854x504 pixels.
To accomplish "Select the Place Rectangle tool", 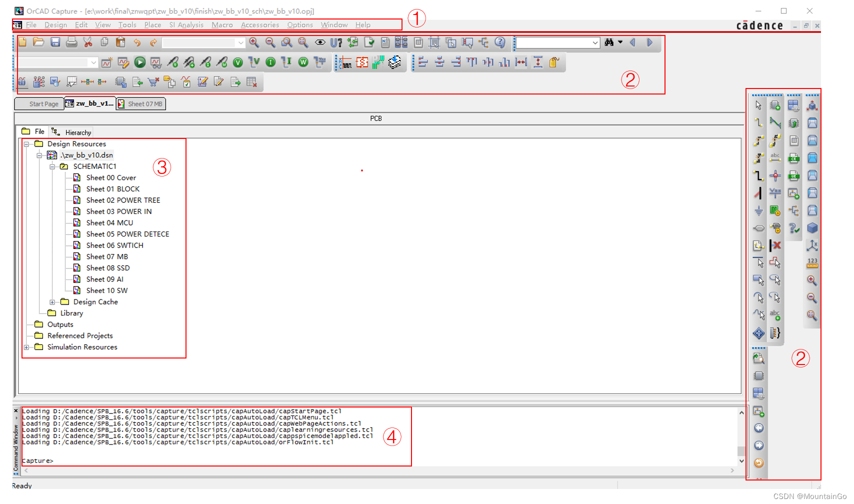I will click(758, 280).
